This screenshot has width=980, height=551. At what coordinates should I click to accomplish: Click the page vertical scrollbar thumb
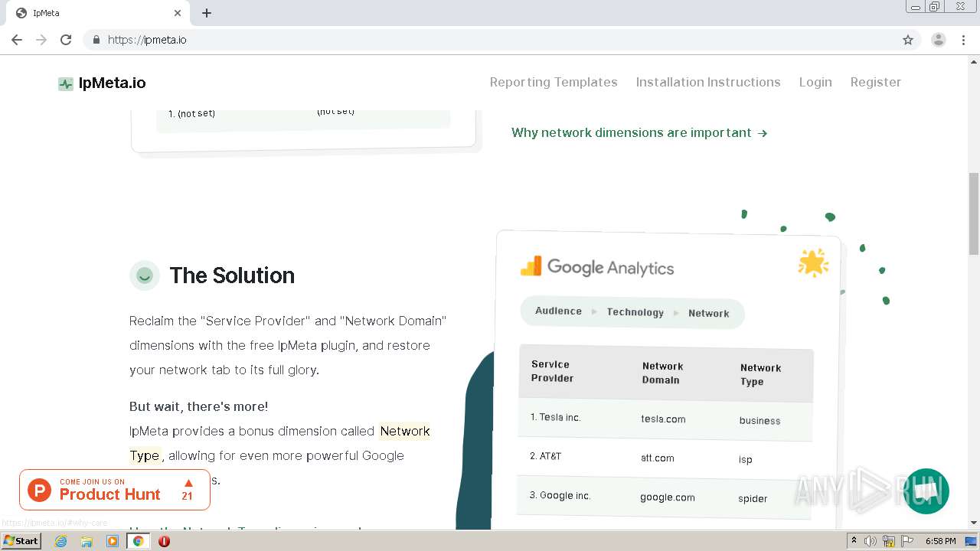(x=974, y=214)
